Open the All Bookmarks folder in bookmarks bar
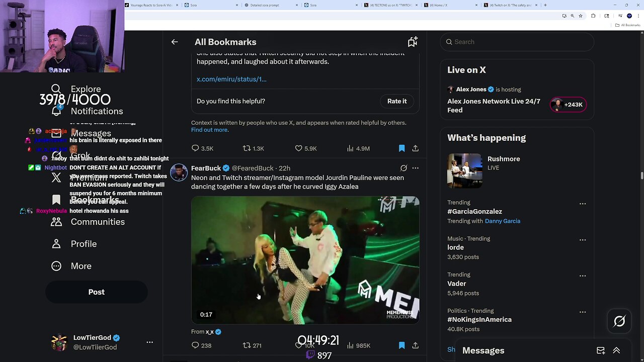Viewport: 644px width, 362px height. pos(628,25)
